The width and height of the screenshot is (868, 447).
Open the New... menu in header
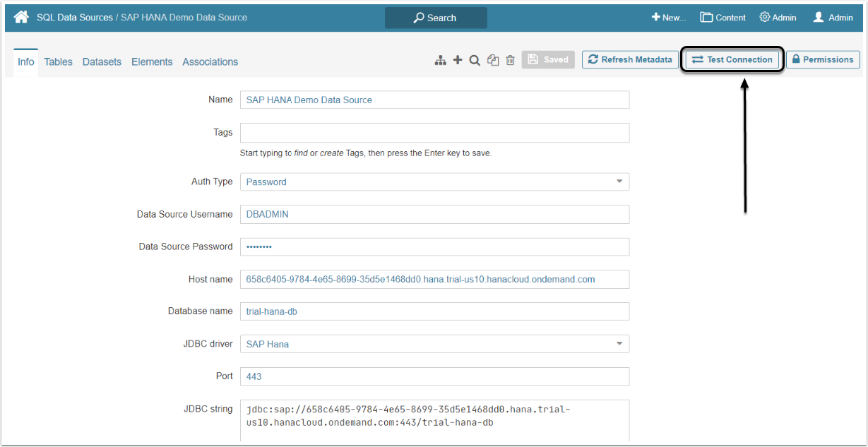668,18
